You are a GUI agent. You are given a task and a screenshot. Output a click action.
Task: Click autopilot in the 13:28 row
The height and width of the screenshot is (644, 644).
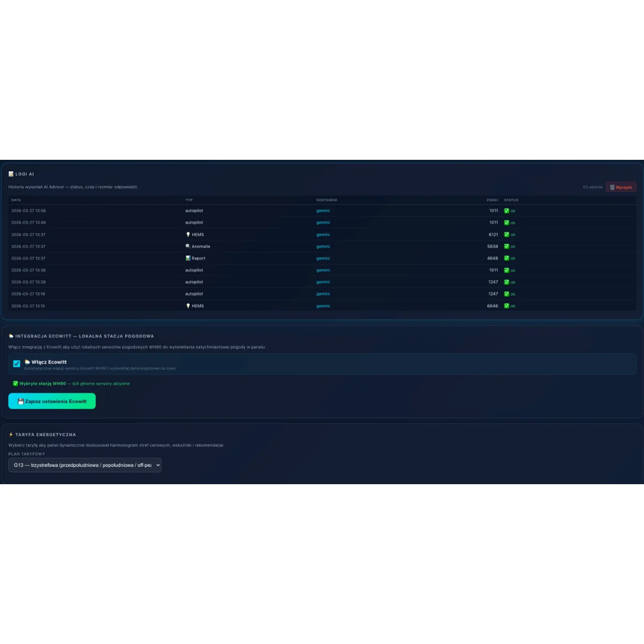coord(194,282)
